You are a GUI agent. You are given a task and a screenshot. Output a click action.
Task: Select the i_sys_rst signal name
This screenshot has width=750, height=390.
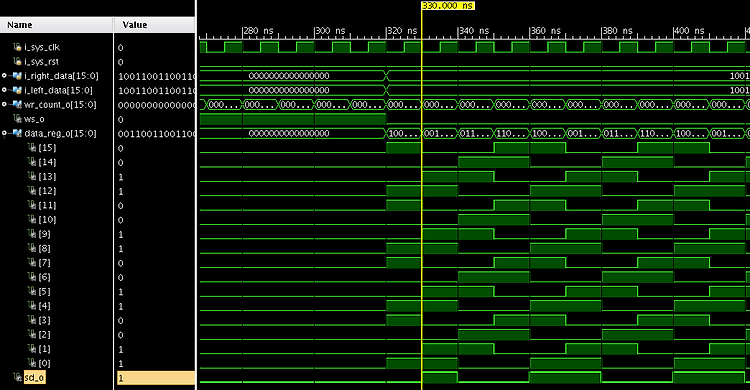click(x=42, y=61)
